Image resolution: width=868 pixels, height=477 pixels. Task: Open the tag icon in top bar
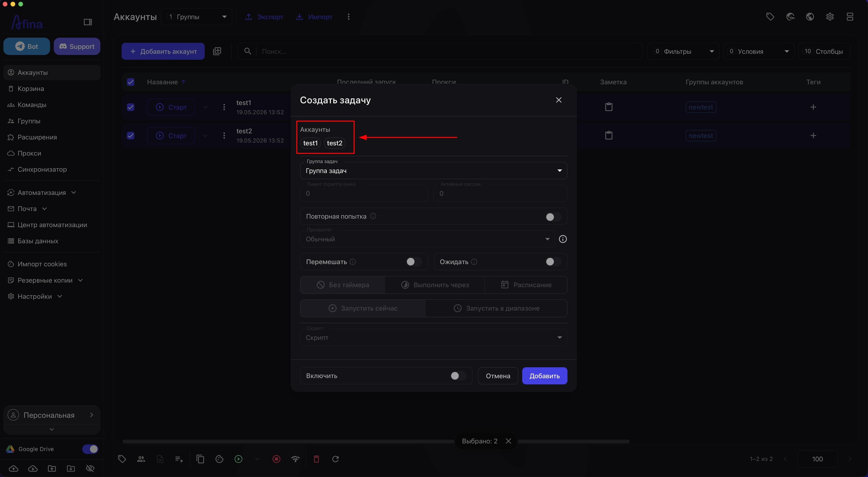770,17
